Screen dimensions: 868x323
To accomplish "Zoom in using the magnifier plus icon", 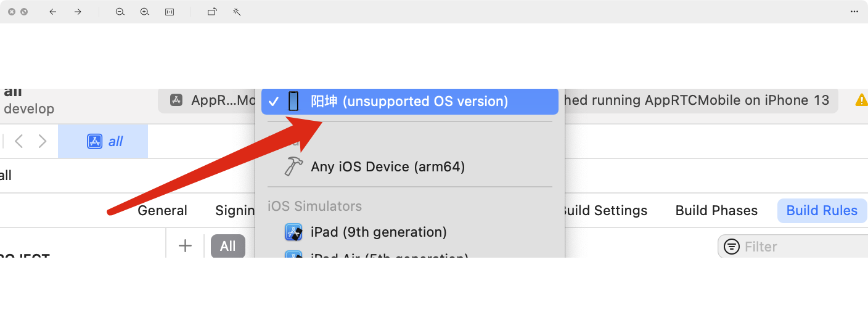I will pyautogui.click(x=145, y=12).
